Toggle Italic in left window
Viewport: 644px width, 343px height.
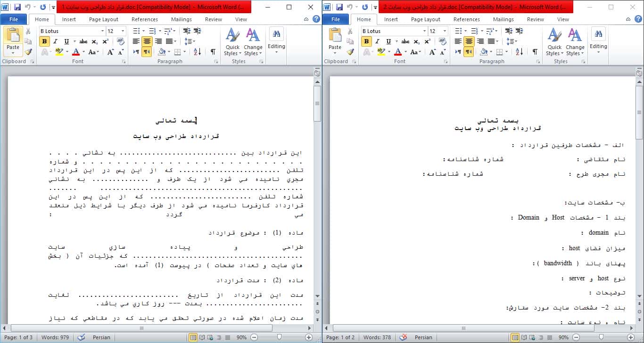click(55, 41)
